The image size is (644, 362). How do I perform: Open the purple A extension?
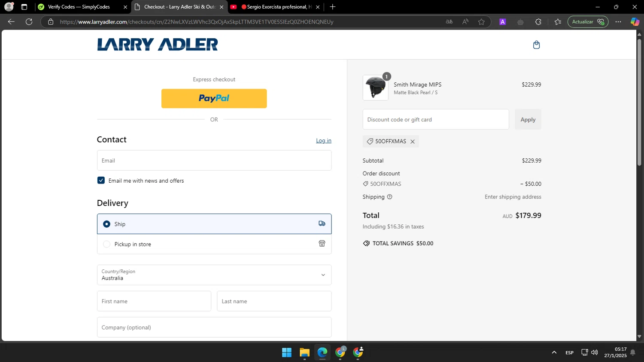point(503,22)
